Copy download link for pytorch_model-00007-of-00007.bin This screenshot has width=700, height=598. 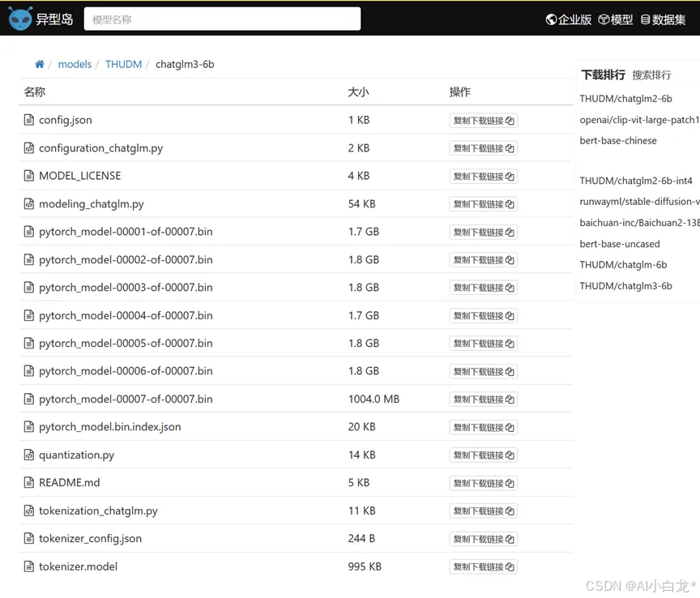point(484,399)
